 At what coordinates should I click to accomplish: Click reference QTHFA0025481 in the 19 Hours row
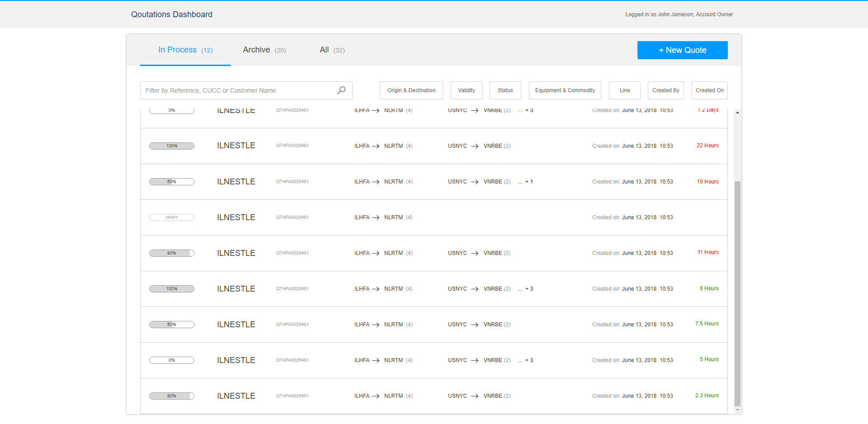coord(292,182)
